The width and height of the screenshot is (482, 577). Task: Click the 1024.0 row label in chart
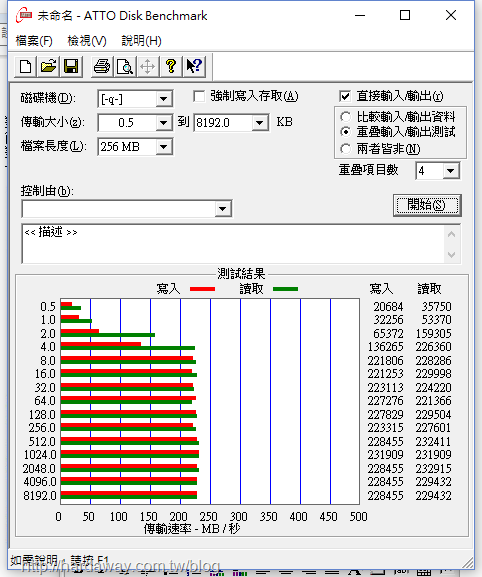pos(40,455)
